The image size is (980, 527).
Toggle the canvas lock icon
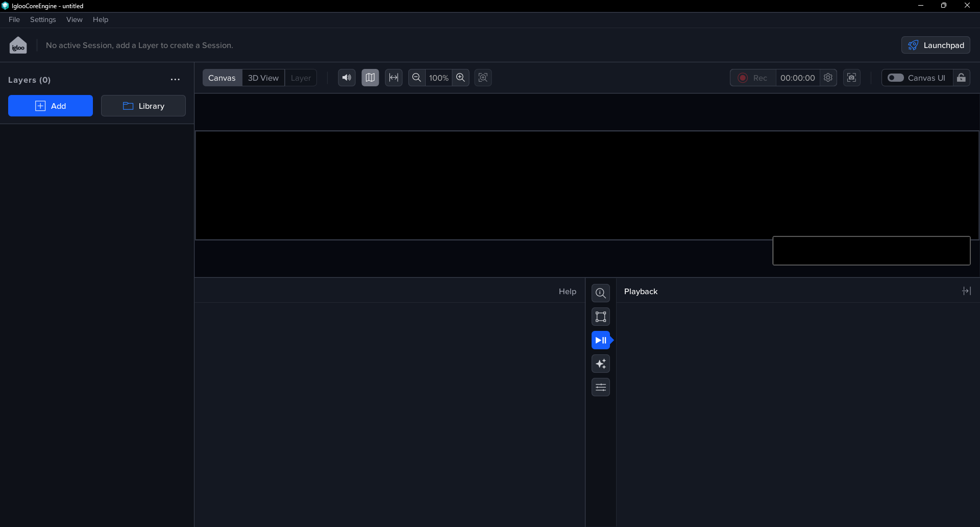pos(961,78)
